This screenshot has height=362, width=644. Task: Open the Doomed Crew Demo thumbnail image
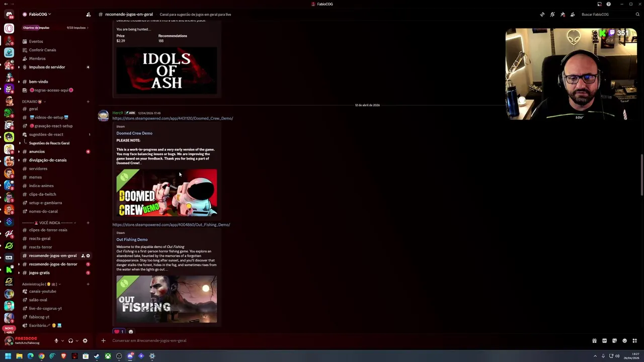(x=167, y=193)
